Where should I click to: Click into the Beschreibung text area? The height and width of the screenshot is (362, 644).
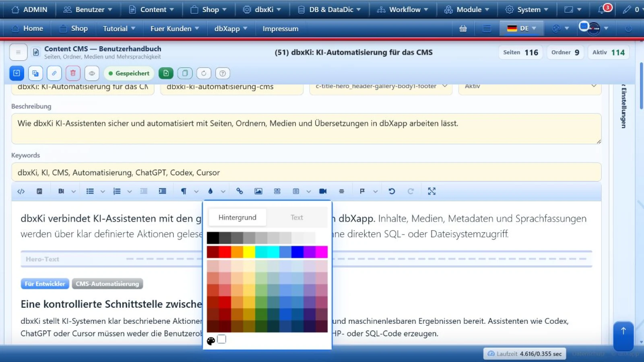coord(306,129)
